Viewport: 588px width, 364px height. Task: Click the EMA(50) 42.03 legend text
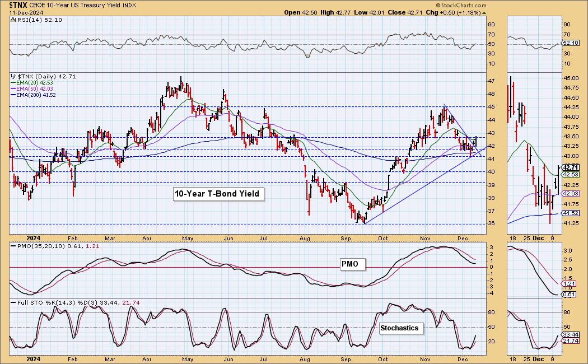point(35,89)
